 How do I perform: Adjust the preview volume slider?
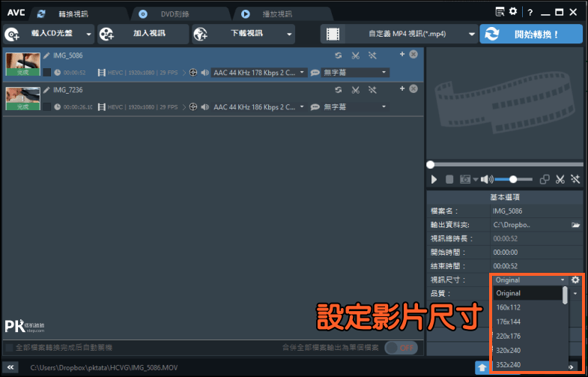click(513, 180)
